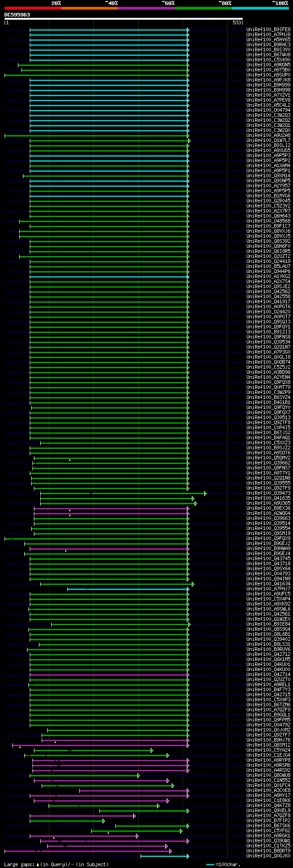Click the red ~20% identity legend segment

click(x=33, y=8)
